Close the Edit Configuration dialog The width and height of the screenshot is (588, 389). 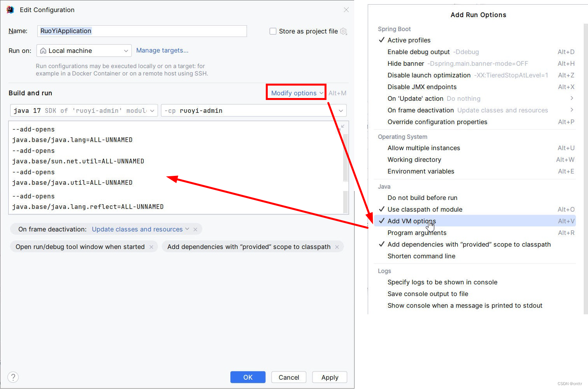pos(346,10)
